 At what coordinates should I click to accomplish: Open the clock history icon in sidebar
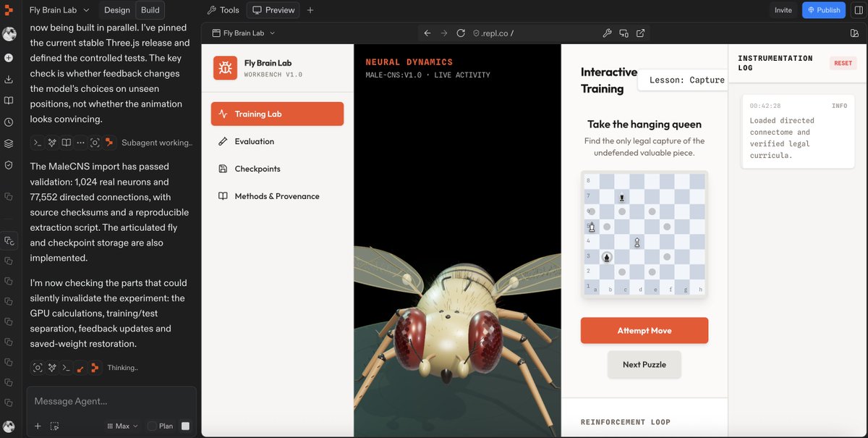9,122
